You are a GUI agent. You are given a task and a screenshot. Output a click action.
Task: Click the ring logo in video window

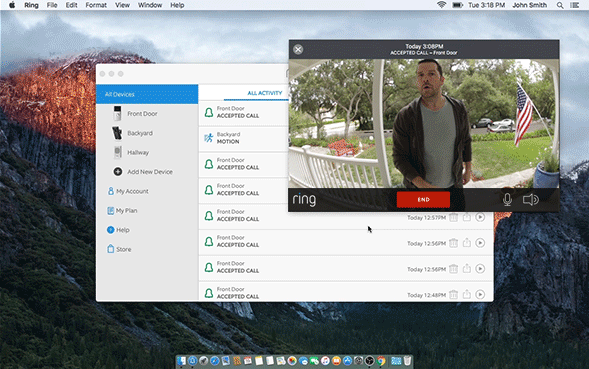pyautogui.click(x=304, y=200)
